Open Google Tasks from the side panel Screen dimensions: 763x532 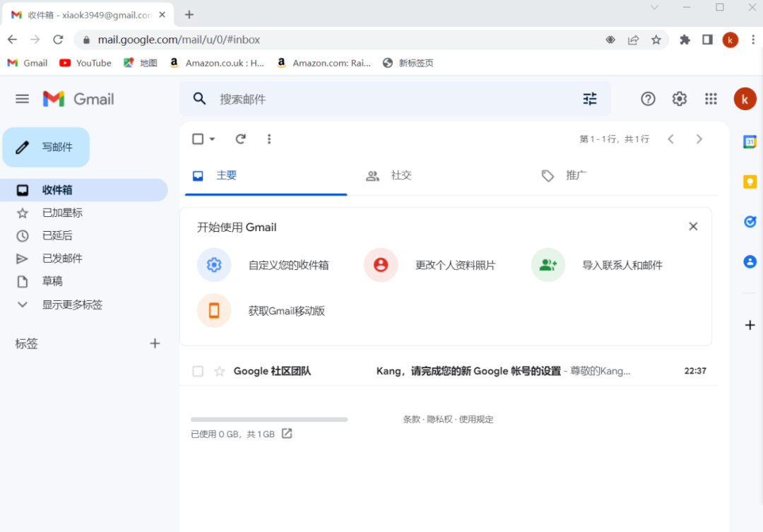pyautogui.click(x=750, y=221)
